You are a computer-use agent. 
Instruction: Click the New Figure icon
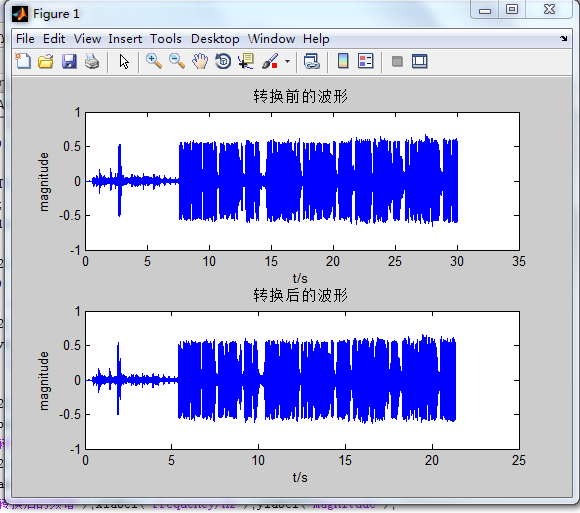pyautogui.click(x=23, y=61)
